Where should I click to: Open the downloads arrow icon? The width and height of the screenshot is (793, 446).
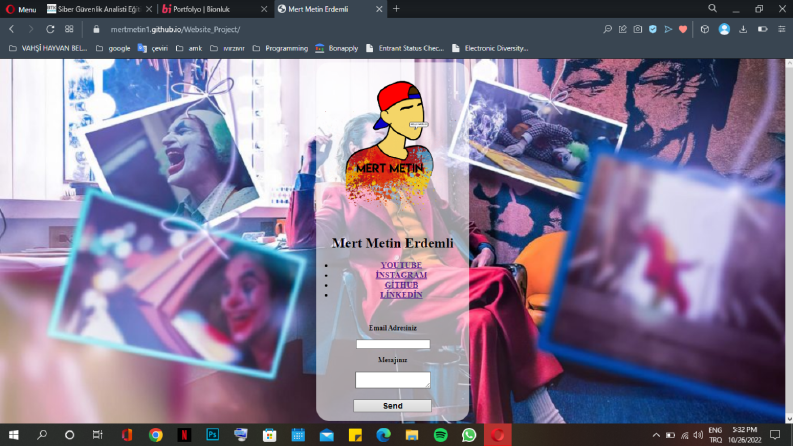[x=743, y=29]
